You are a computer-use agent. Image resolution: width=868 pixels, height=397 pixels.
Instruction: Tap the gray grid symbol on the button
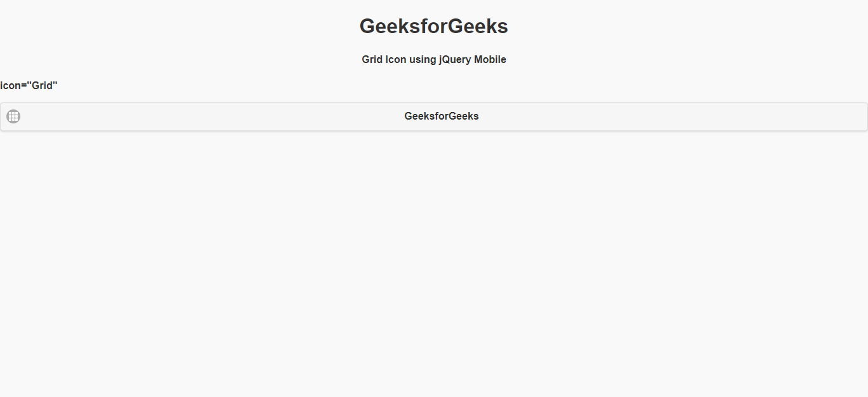pos(13,116)
